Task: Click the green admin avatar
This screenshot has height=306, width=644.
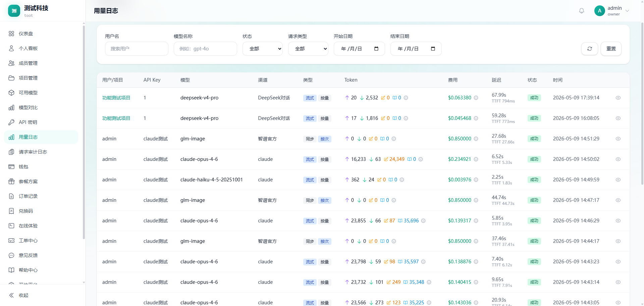Action: [600, 11]
